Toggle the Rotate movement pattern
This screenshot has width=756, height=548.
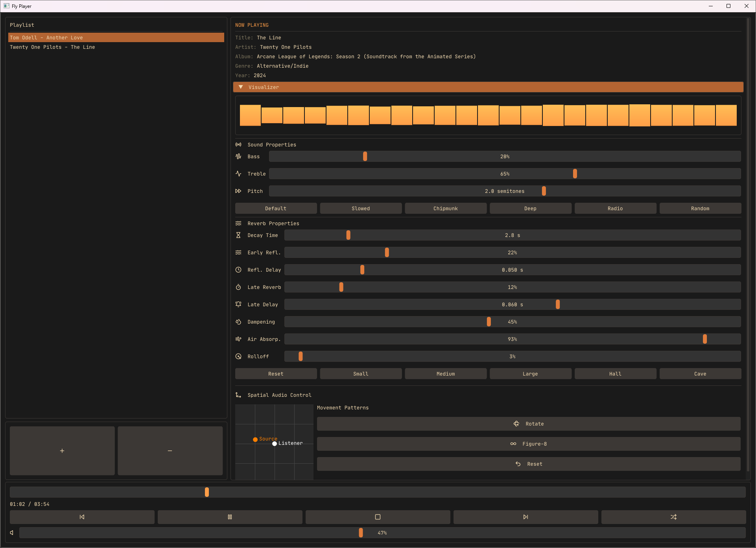coord(529,424)
